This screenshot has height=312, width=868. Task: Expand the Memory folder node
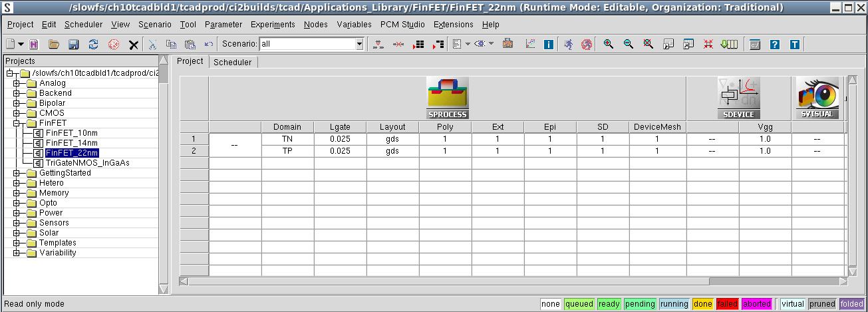point(17,193)
